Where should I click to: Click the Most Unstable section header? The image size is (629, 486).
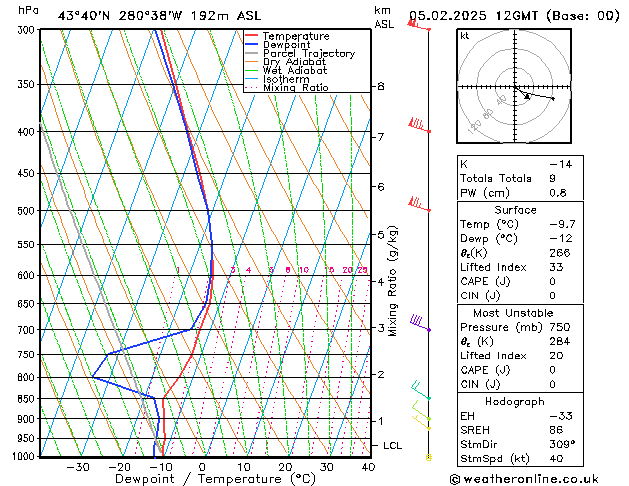(x=513, y=313)
